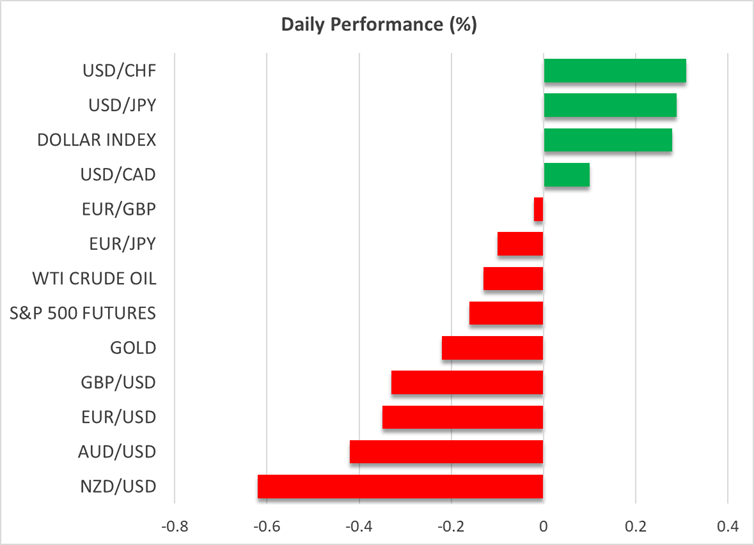This screenshot has height=545, width=754.
Task: Click the small EUR/GBP red bar
Action: point(538,209)
